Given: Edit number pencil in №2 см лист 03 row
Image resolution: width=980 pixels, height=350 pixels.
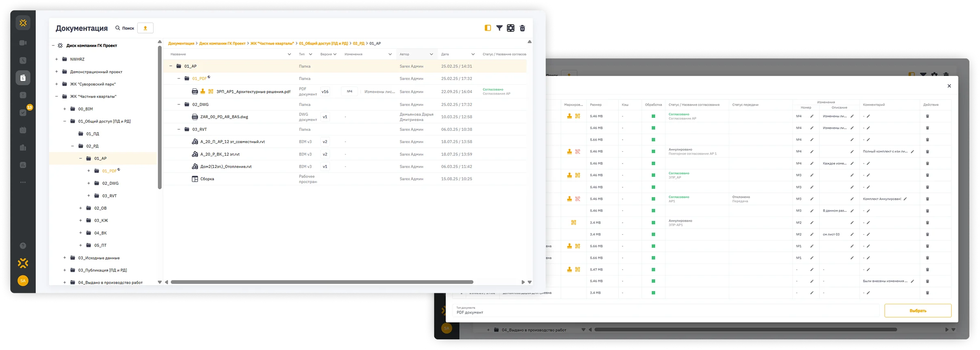Looking at the screenshot, I should pyautogui.click(x=812, y=234).
